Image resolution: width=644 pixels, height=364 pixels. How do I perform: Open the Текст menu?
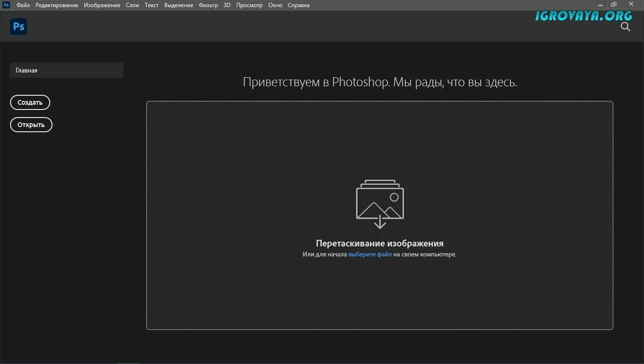(152, 5)
